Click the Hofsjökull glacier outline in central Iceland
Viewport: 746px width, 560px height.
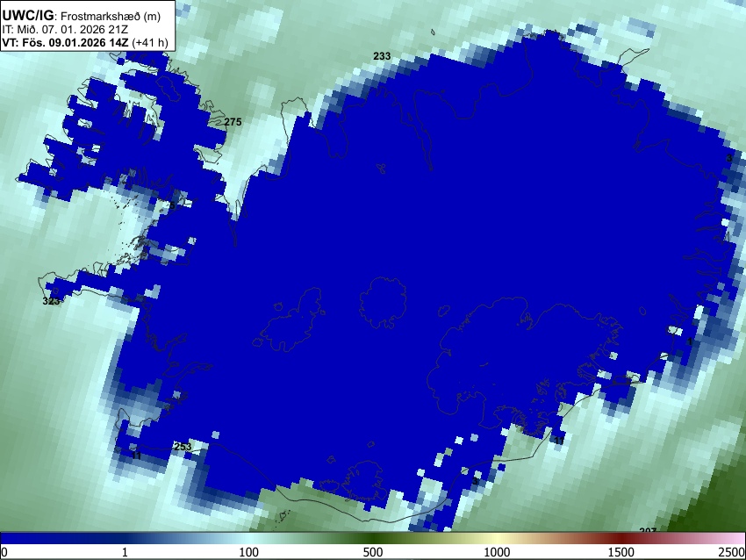click(383, 303)
